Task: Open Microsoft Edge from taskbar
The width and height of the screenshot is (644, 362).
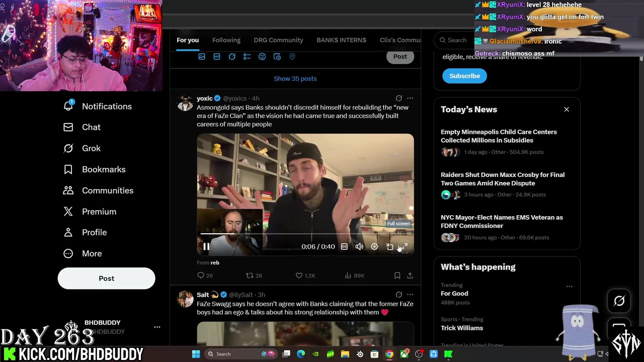Action: (x=301, y=354)
